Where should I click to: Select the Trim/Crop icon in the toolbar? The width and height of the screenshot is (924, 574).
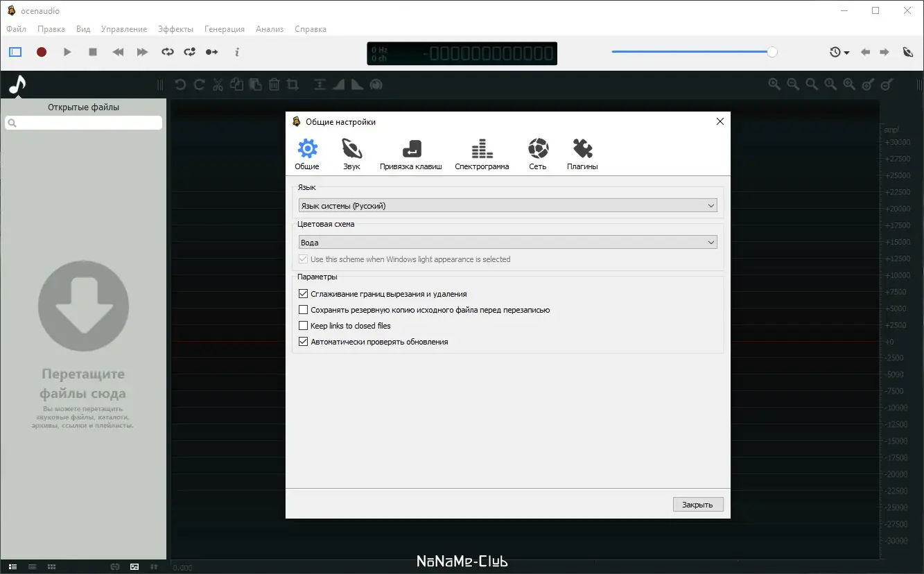pyautogui.click(x=293, y=84)
